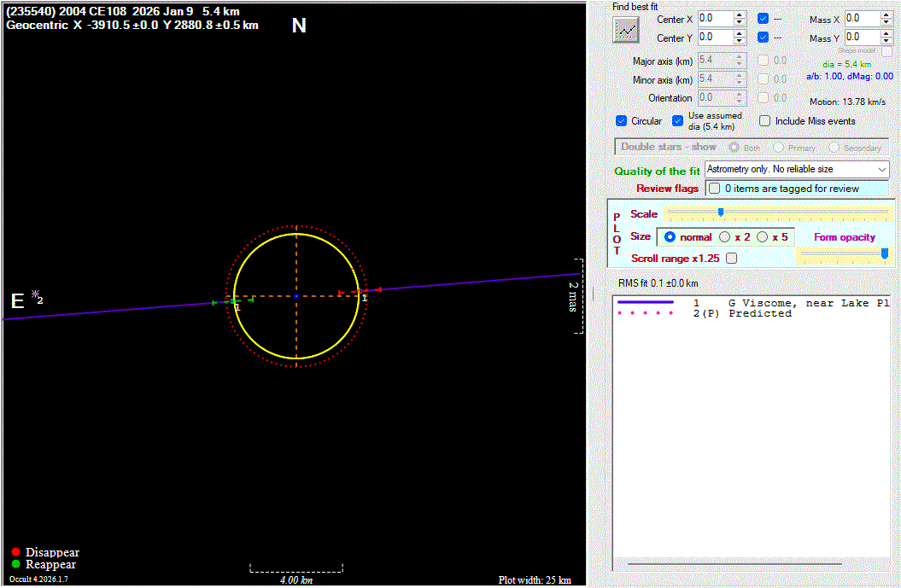Enable Include Miss events

765,121
